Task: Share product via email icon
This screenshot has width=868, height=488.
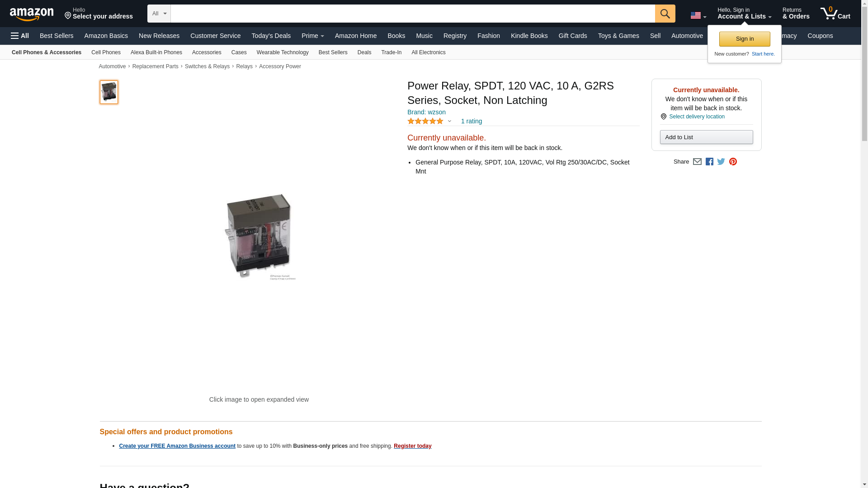Action: click(697, 162)
